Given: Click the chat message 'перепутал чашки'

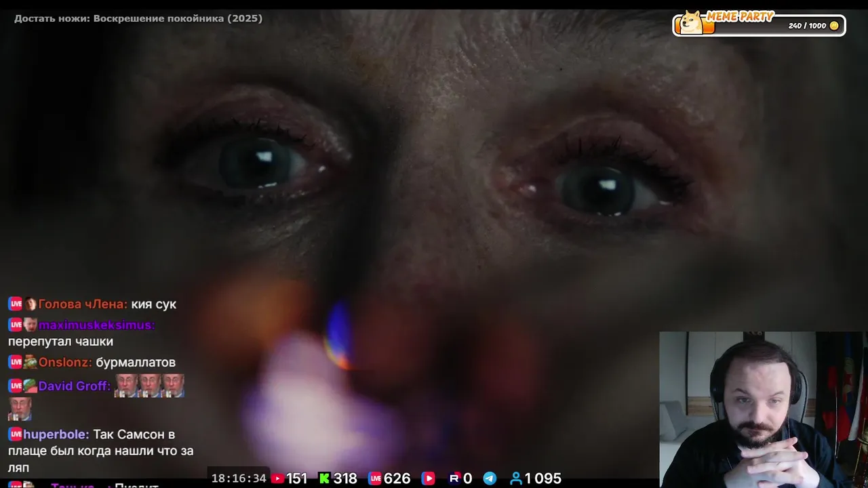Looking at the screenshot, I should click(60, 342).
